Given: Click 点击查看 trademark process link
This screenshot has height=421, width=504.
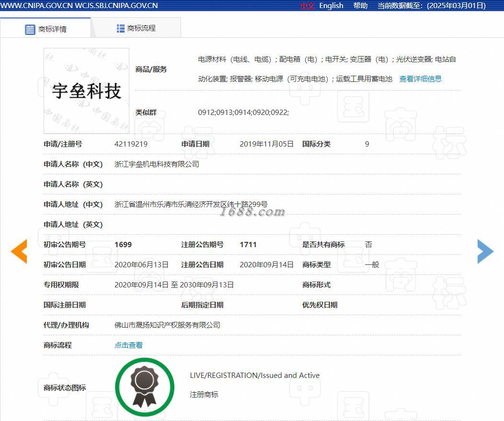Looking at the screenshot, I should 128,345.
